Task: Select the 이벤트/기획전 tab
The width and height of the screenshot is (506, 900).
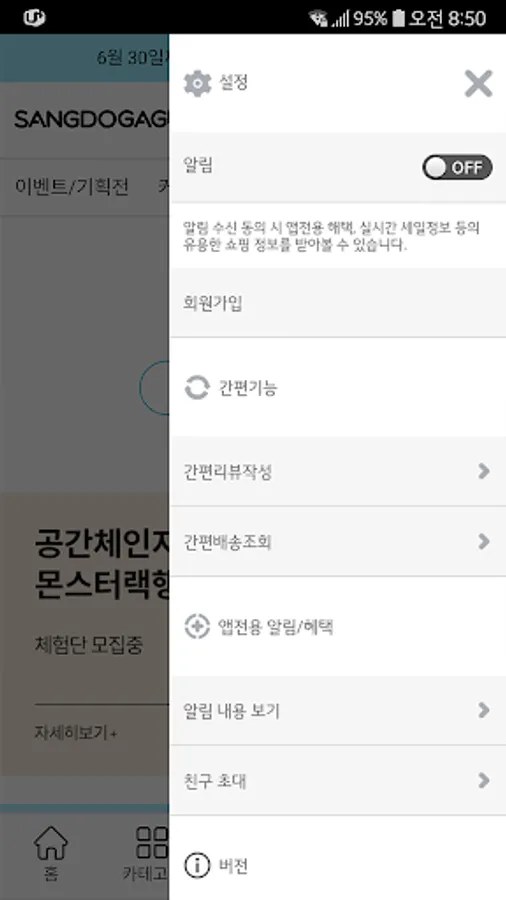Action: click(x=72, y=187)
